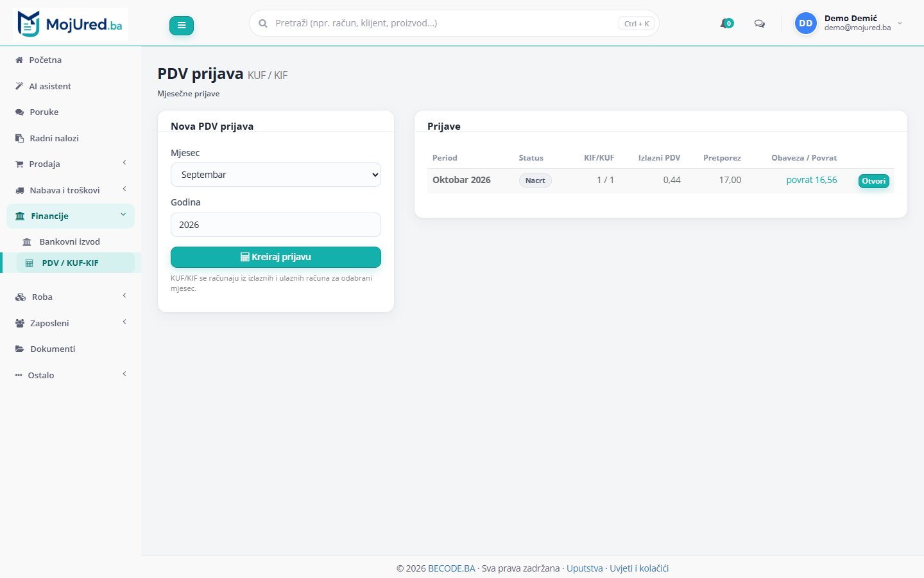The image size is (924, 578).
Task: Click the Nacrt status badge
Action: pyautogui.click(x=535, y=180)
